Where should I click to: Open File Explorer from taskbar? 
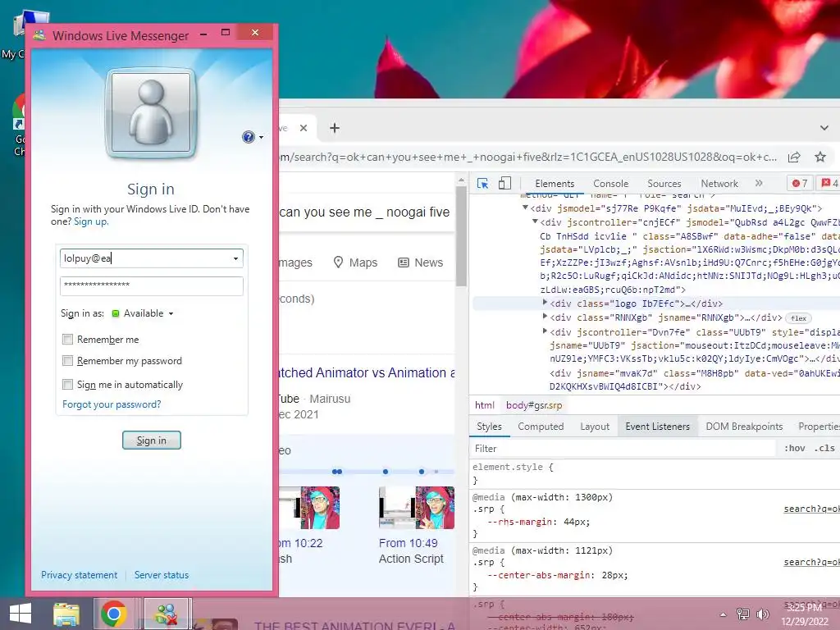pyautogui.click(x=66, y=614)
